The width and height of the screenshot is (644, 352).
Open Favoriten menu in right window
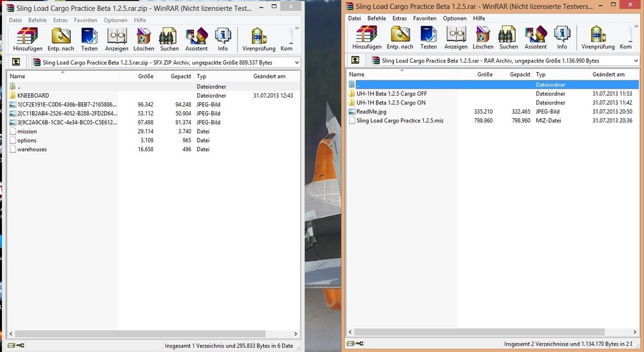(424, 18)
